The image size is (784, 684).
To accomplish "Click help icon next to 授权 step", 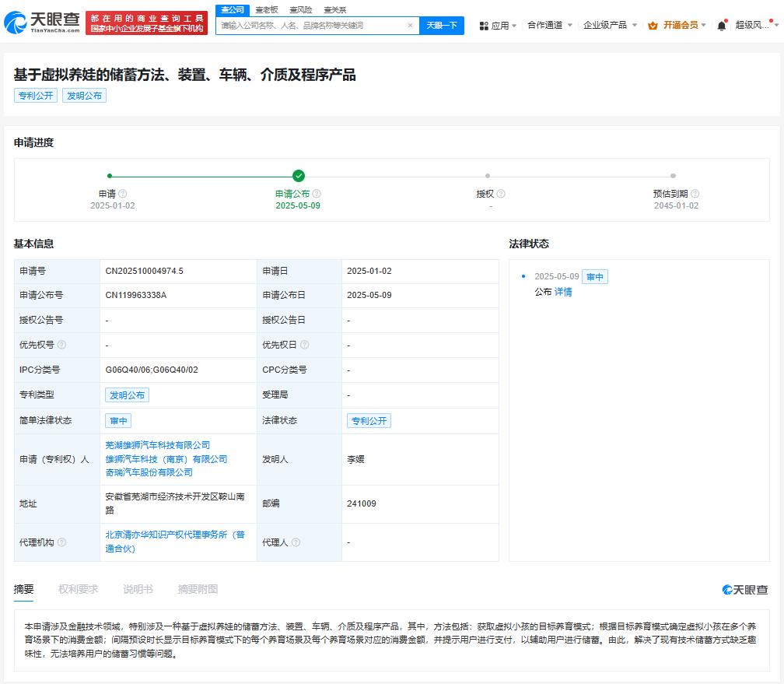I will click(x=501, y=194).
